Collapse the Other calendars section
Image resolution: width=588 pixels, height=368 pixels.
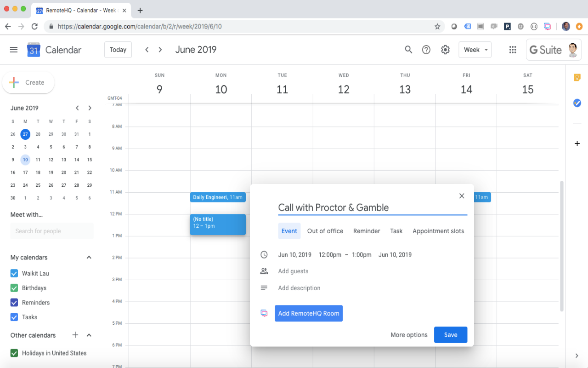click(x=89, y=335)
